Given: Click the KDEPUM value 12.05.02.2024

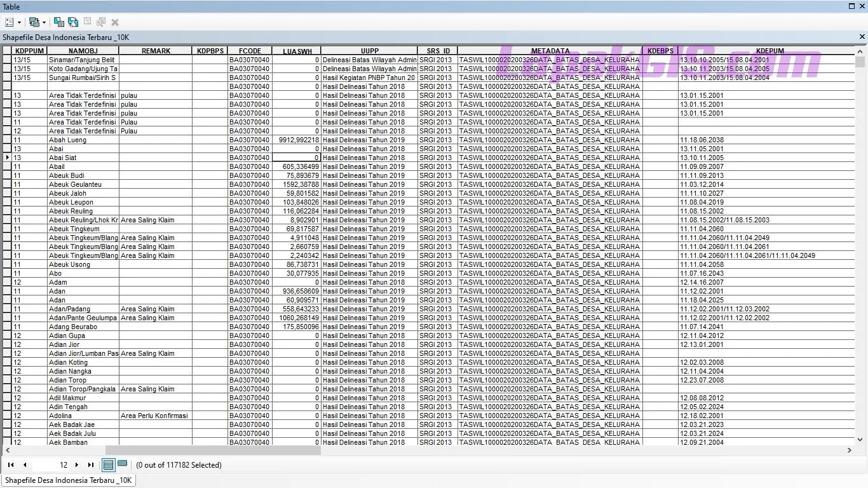Looking at the screenshot, I should click(x=767, y=407).
